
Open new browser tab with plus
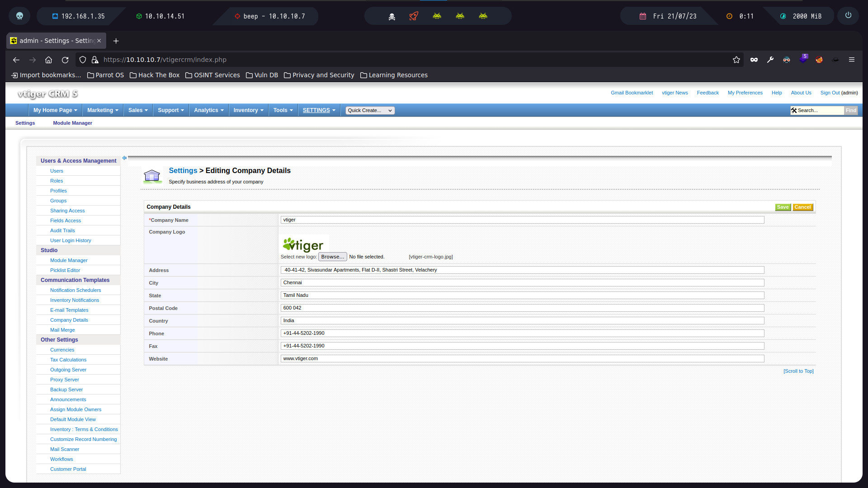pyautogui.click(x=116, y=41)
